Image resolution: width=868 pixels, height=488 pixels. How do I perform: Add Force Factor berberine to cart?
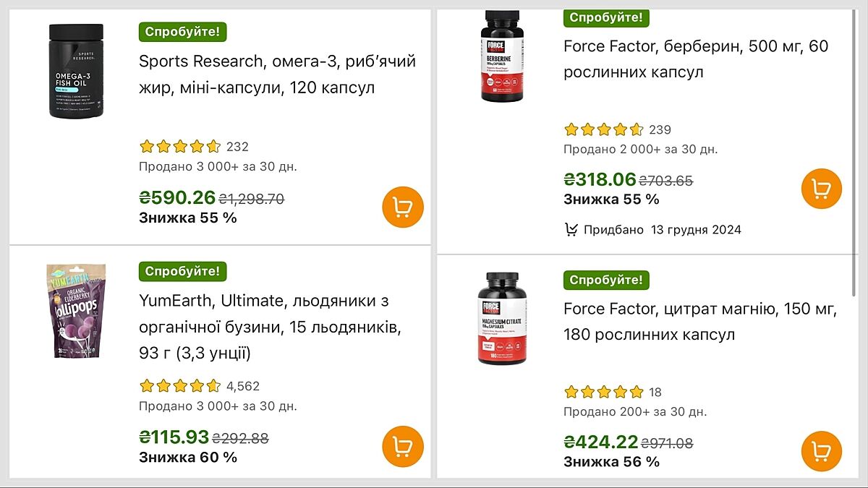822,189
